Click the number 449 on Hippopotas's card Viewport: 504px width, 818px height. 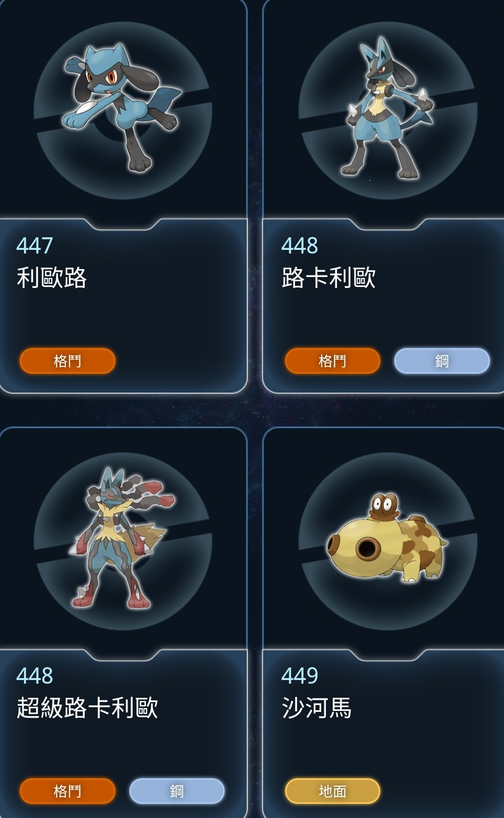(300, 676)
